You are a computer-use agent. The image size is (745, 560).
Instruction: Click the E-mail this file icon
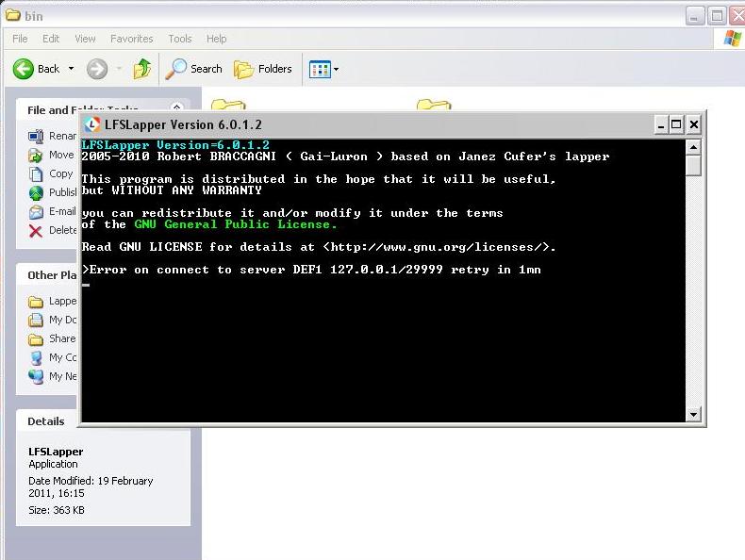pos(36,211)
